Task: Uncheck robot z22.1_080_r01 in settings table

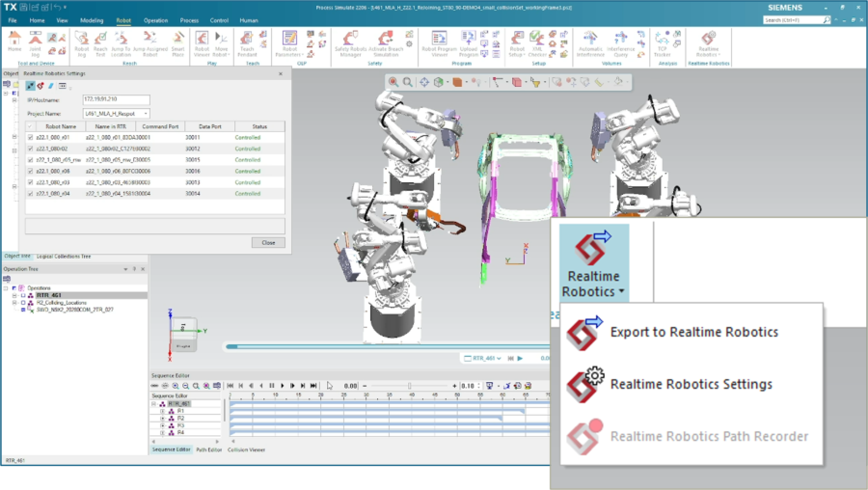Action: [30, 138]
